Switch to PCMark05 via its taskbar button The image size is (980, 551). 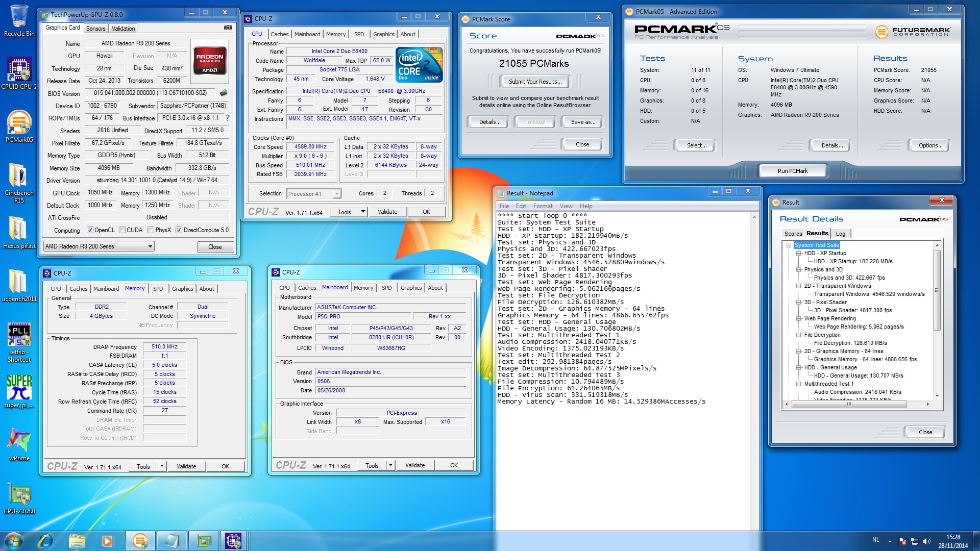140,540
